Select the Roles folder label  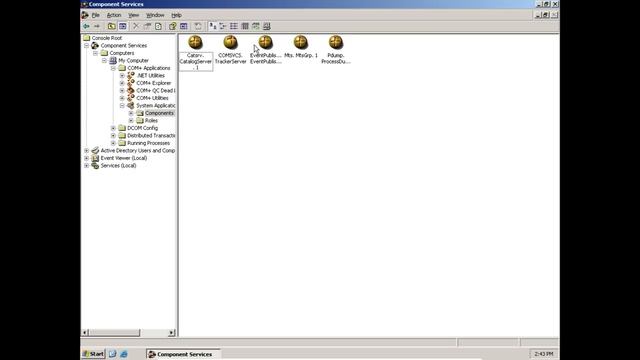coord(151,120)
